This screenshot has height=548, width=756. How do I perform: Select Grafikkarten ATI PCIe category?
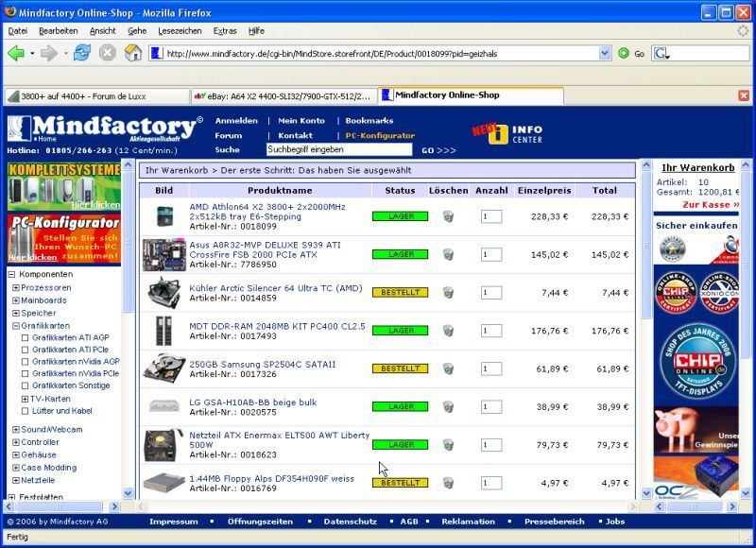[70, 350]
